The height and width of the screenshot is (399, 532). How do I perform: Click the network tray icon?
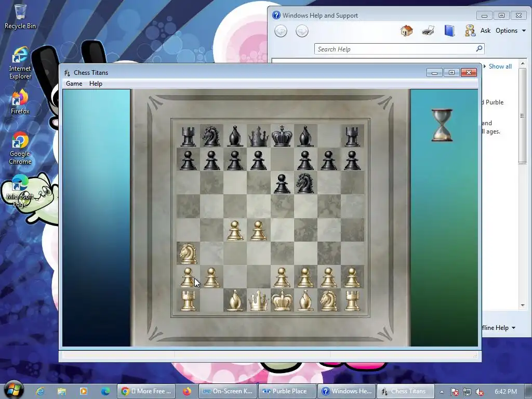click(x=467, y=392)
